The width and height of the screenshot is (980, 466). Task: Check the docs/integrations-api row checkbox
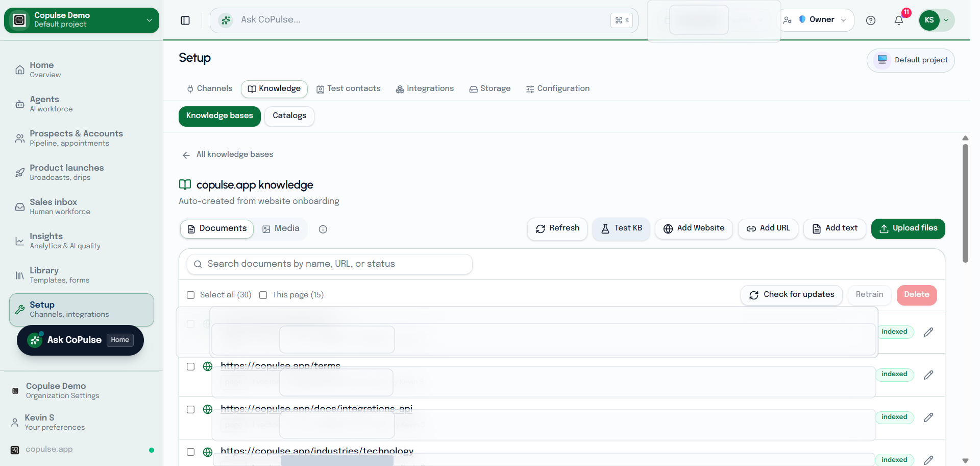click(191, 410)
